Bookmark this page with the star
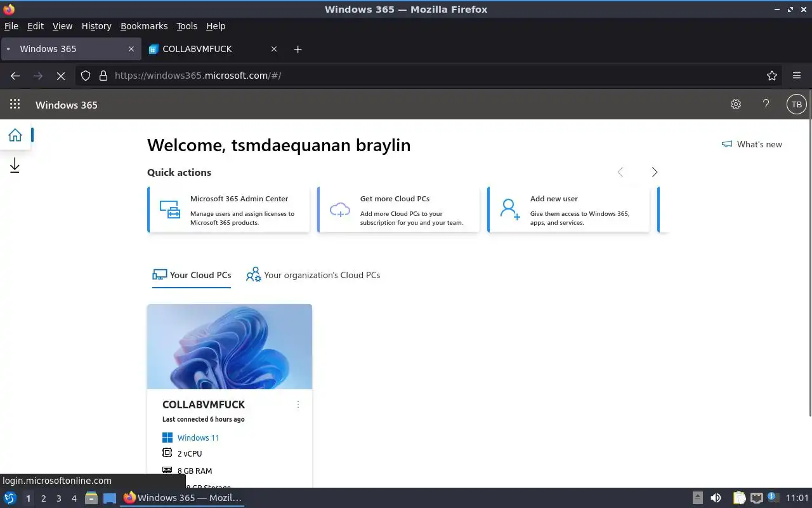Image resolution: width=812 pixels, height=508 pixels. coord(772,76)
